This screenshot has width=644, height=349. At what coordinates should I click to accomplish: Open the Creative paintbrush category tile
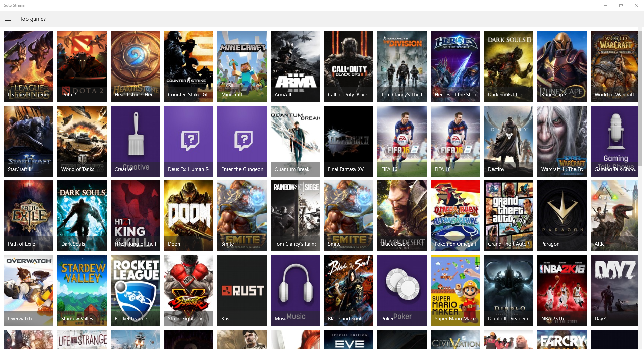point(135,141)
